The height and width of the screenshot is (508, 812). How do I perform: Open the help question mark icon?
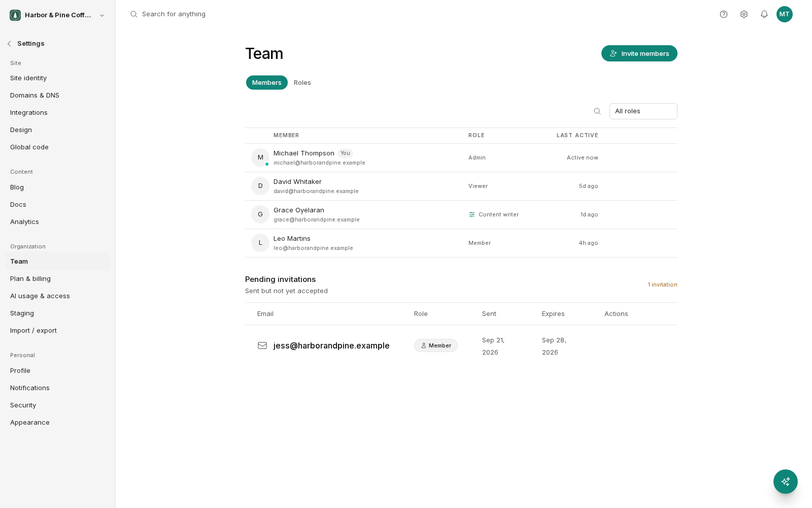point(724,14)
